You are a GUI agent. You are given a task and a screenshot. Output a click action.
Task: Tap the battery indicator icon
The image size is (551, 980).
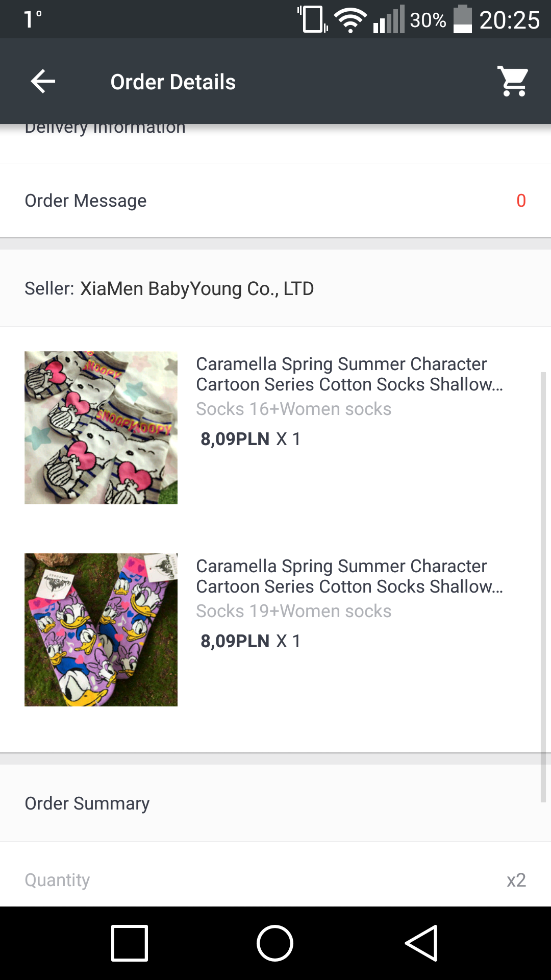(x=463, y=19)
